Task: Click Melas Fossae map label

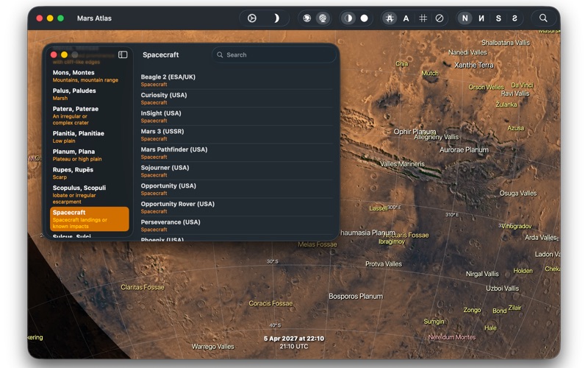Action: (x=318, y=244)
